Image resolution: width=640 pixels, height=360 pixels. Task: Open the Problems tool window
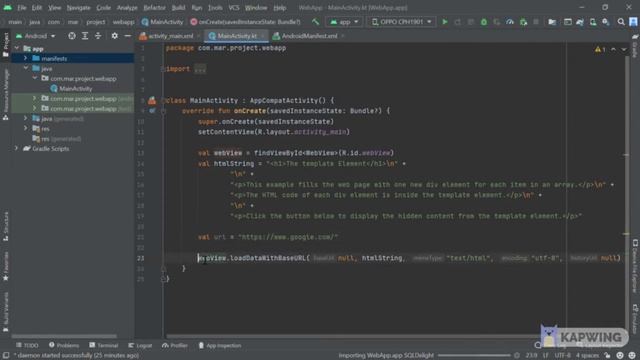click(x=64, y=345)
